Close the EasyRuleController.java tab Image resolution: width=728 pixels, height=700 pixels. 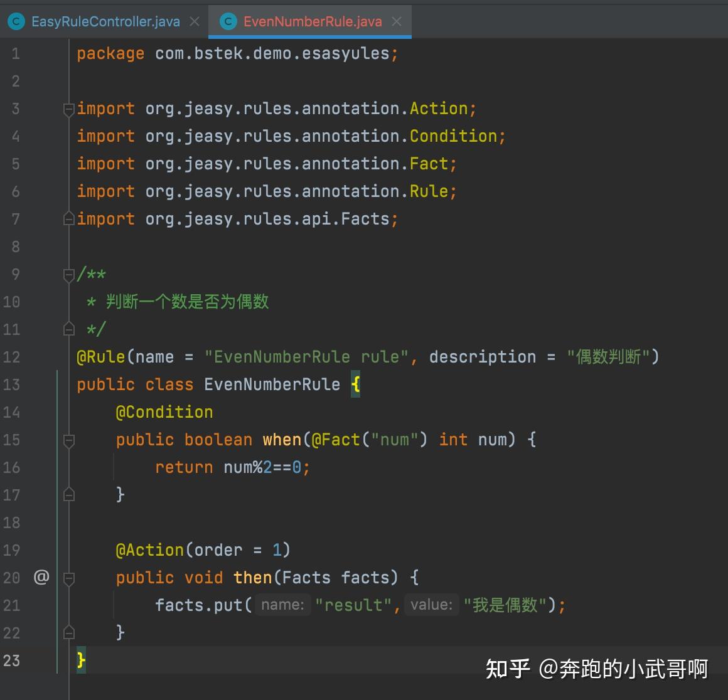[x=195, y=21]
